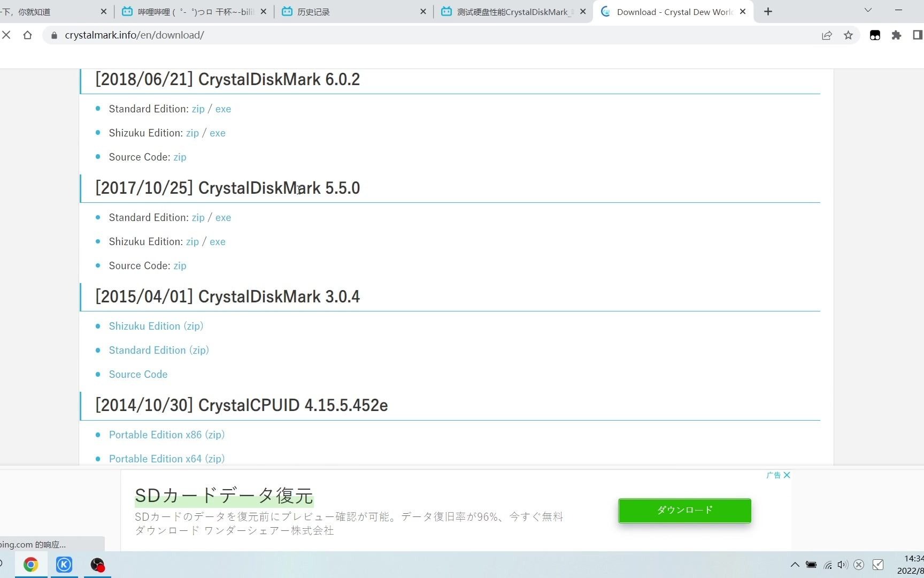Download CrystalDiskMark 6.0.2 Standard Edition zip
Screen dimensions: 924x578
[x=198, y=109]
